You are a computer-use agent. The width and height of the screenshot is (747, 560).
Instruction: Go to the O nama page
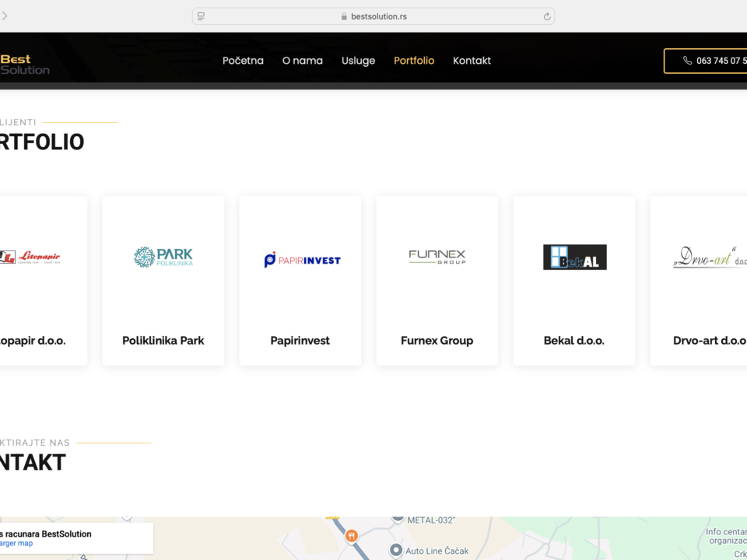point(302,61)
